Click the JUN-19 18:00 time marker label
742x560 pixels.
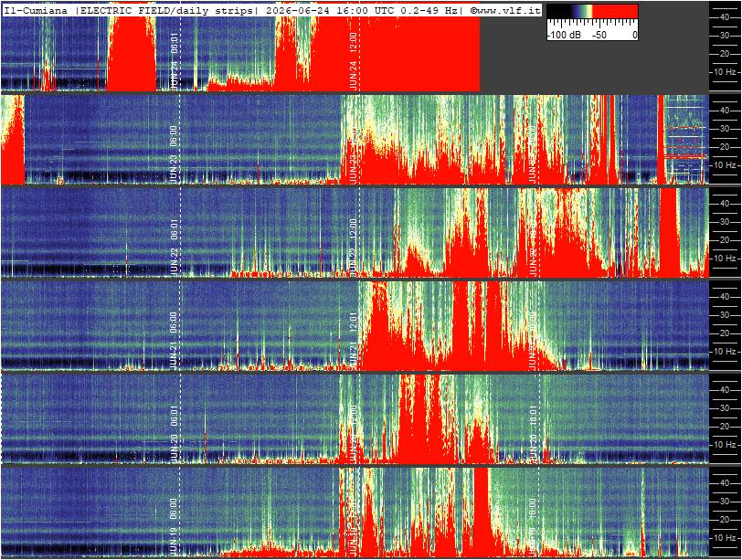click(x=534, y=526)
